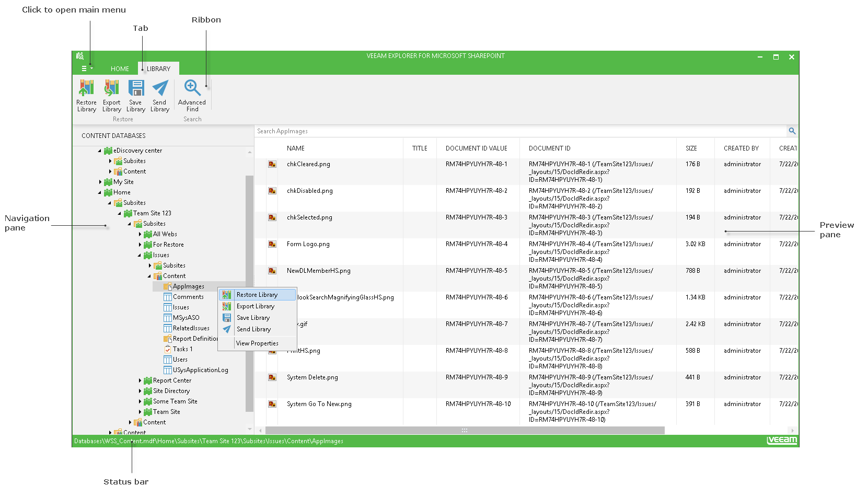Click the Search AppImages input field

coord(521,131)
